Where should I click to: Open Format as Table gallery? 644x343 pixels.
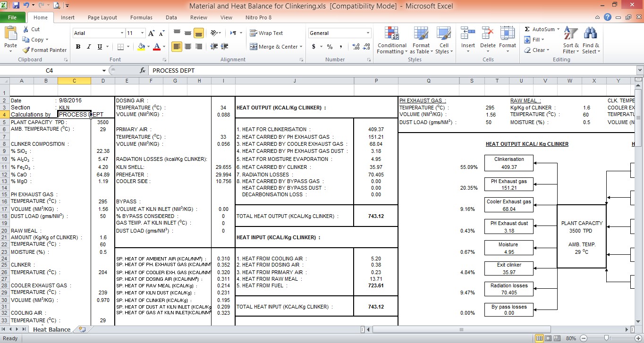422,41
